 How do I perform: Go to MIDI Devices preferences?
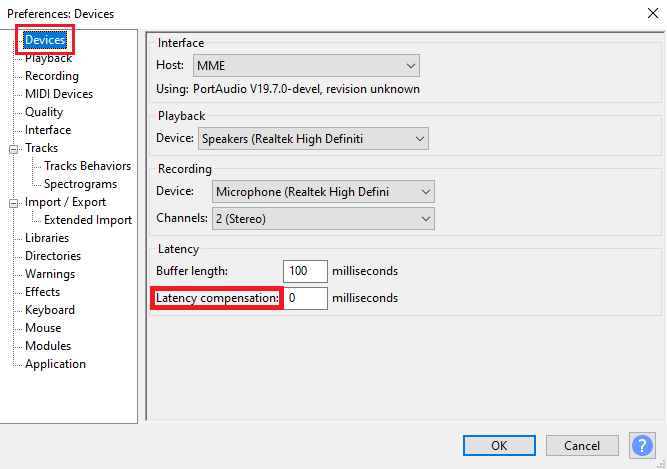click(59, 94)
